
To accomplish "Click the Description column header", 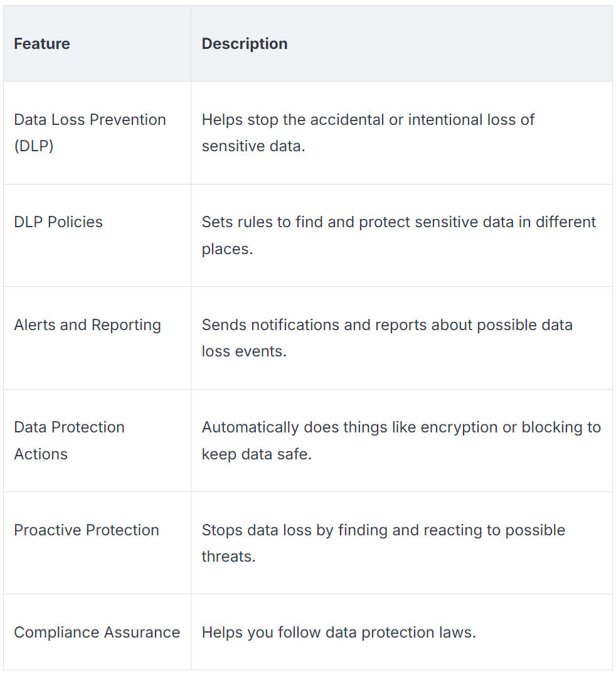I will coord(245,44).
